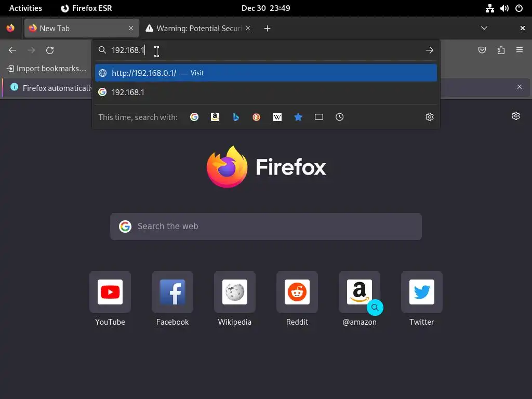Click the network status icon
Screen dimensions: 532x399
pos(489,8)
